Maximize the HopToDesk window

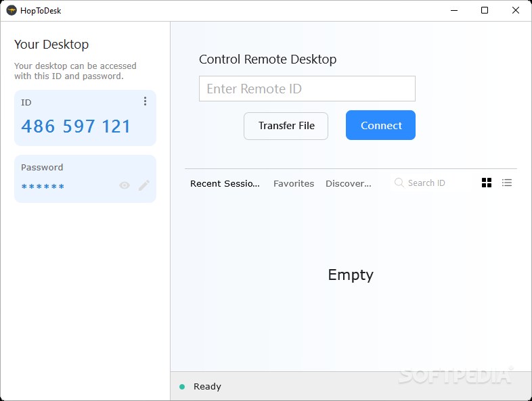[x=485, y=11]
